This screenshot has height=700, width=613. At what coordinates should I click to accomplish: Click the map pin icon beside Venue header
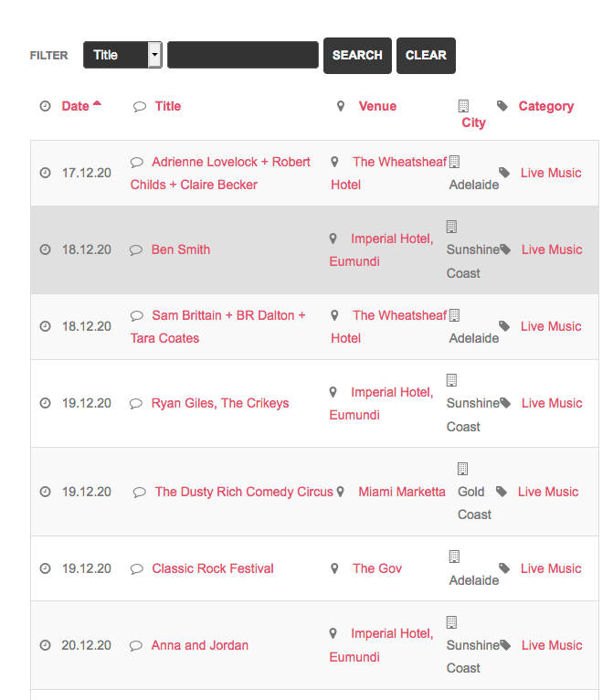pos(341,106)
